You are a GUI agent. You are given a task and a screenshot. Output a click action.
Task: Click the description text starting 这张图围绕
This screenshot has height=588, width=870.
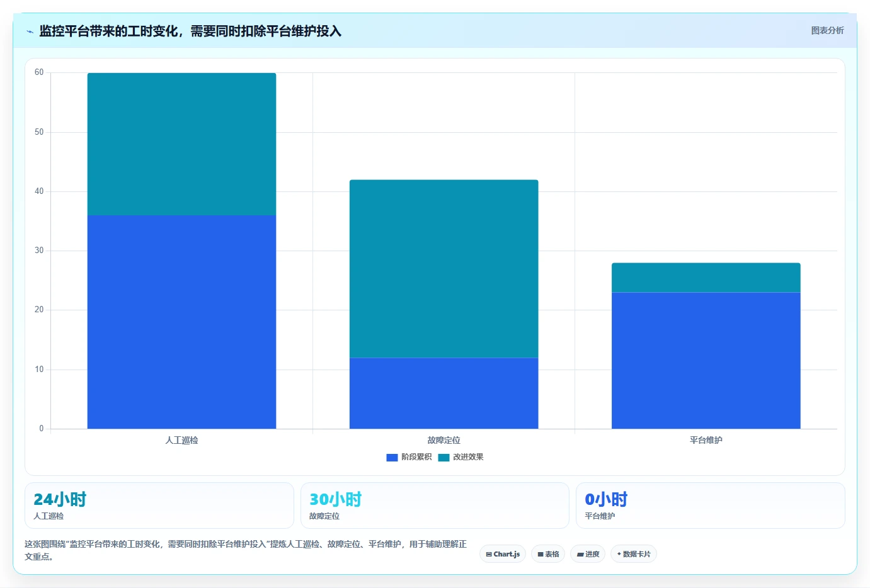(246, 550)
